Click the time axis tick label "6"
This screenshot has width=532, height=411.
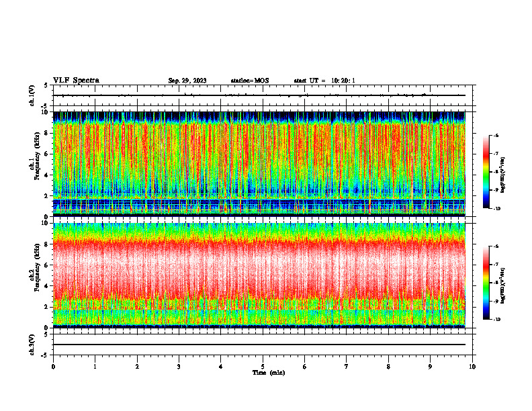[305, 367]
